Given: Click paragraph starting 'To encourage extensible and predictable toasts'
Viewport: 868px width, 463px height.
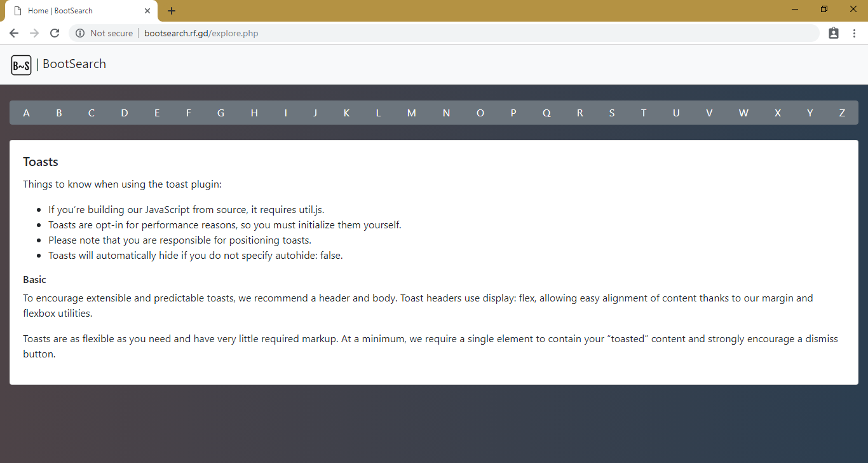Looking at the screenshot, I should click(418, 305).
